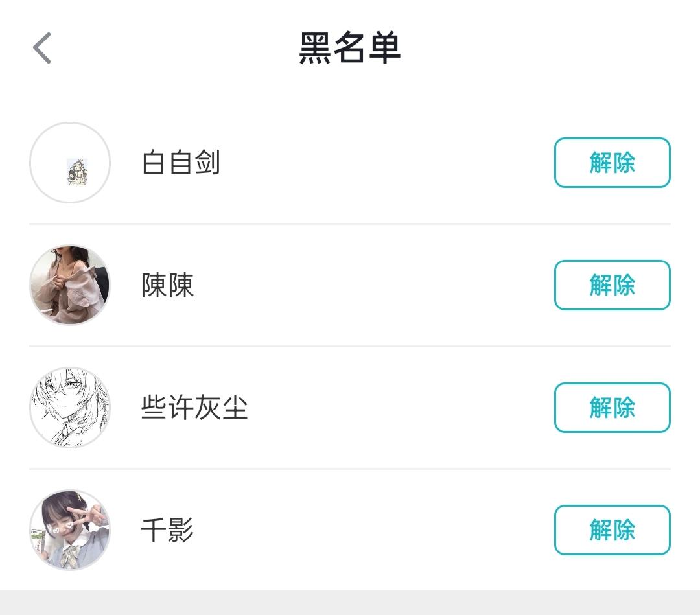Click the 黑名单 page title
700x615 pixels.
point(349,48)
